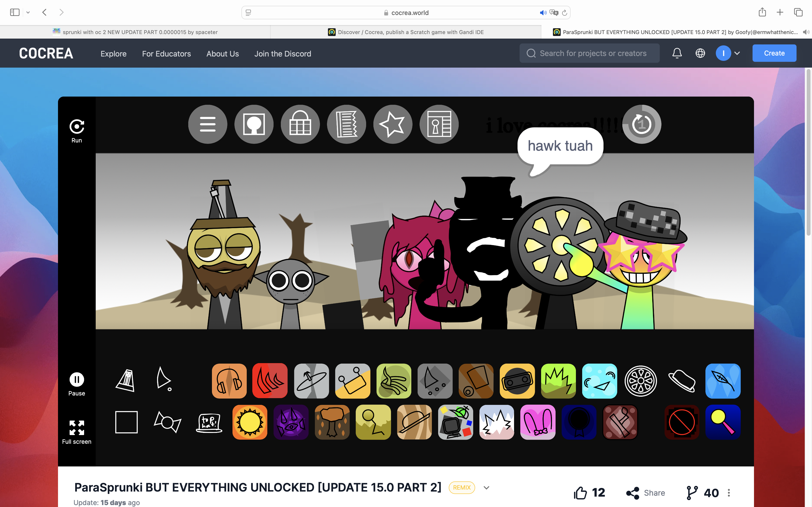Open the in-game hamburger menu icon
This screenshot has width=812, height=507.
[x=208, y=124]
